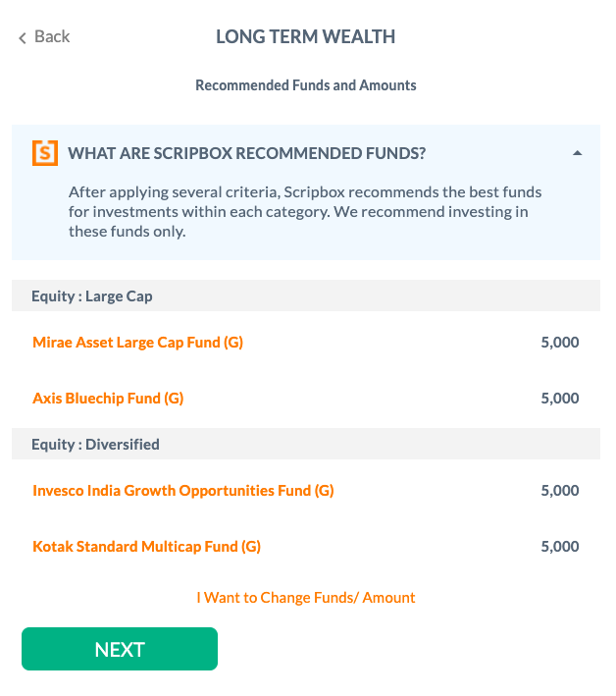The image size is (616, 696).
Task: Click the Kotak Standard Multicap amount 5,000
Action: pos(560,547)
